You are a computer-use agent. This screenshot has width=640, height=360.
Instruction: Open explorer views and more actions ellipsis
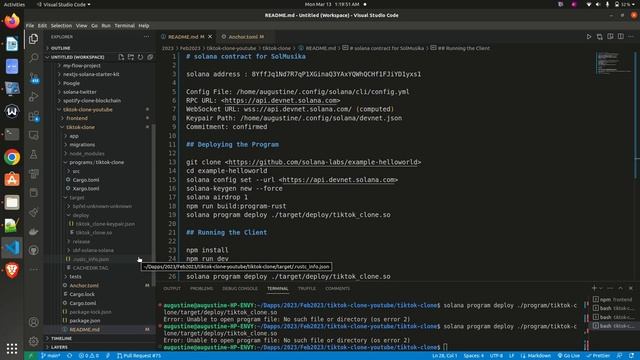pyautogui.click(x=147, y=37)
